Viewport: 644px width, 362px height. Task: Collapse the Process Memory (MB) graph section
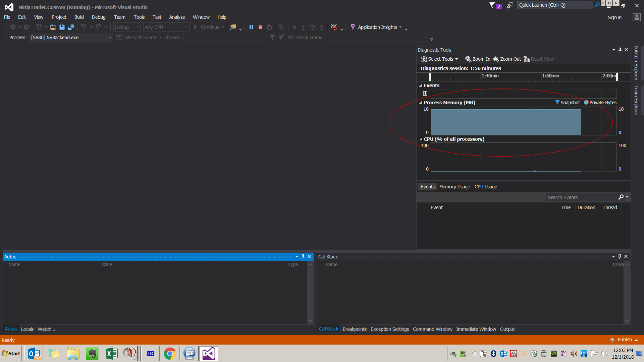(x=420, y=103)
